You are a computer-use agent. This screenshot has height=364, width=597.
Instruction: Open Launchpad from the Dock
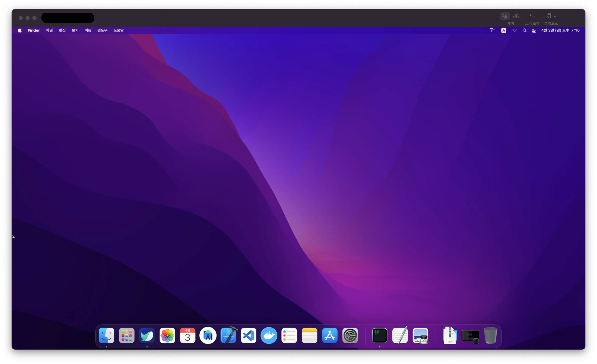pyautogui.click(x=127, y=335)
